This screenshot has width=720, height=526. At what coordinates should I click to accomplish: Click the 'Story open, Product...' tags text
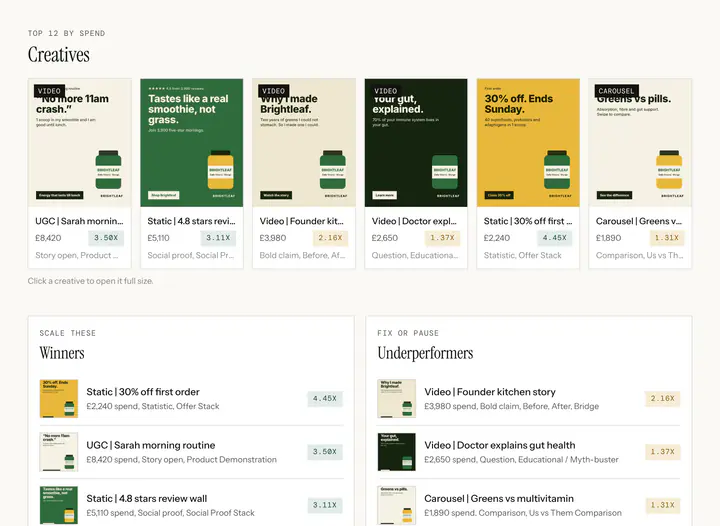click(77, 255)
